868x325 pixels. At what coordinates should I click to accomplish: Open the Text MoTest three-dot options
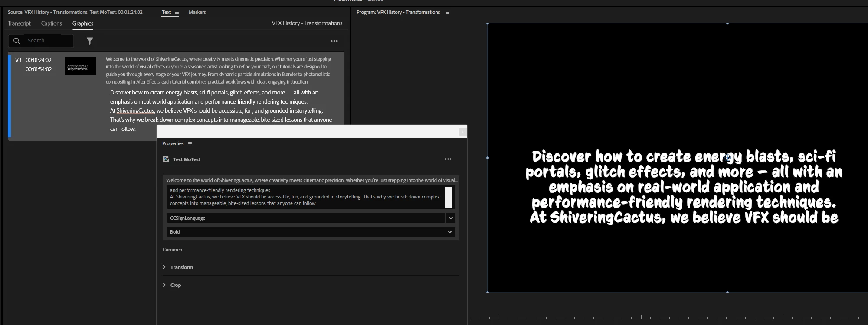coord(448,159)
